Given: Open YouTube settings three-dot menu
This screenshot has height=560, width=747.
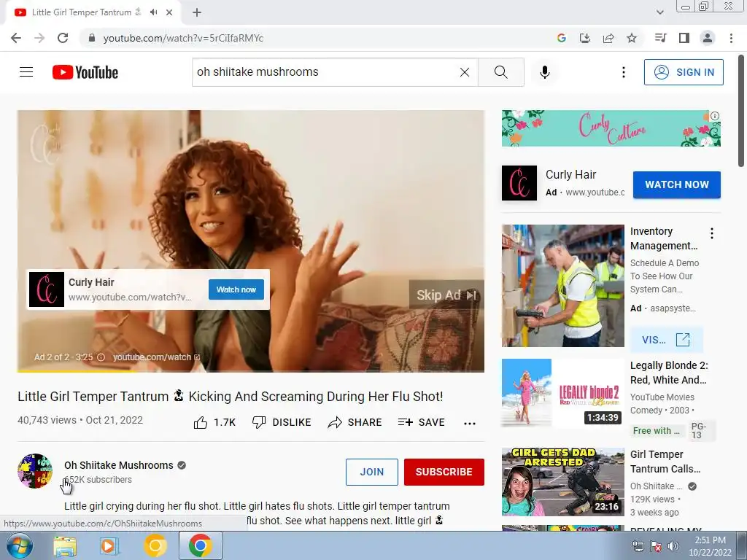Looking at the screenshot, I should click(623, 72).
